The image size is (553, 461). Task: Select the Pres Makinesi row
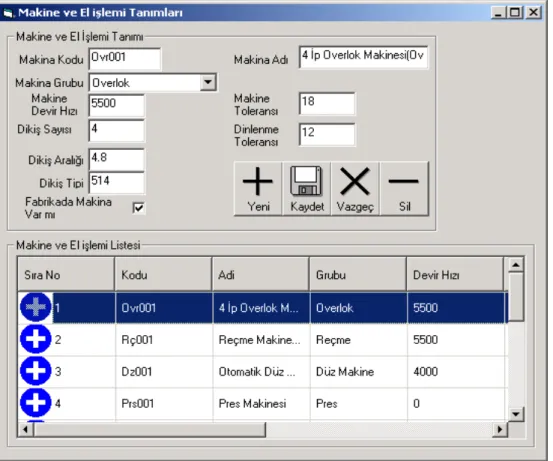[x=263, y=404]
